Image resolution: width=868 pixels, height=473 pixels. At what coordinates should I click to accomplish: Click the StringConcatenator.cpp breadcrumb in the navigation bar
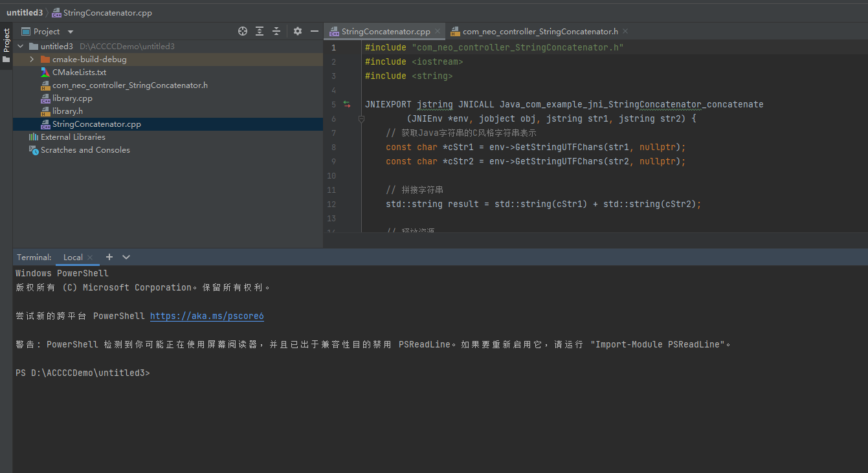pos(102,12)
